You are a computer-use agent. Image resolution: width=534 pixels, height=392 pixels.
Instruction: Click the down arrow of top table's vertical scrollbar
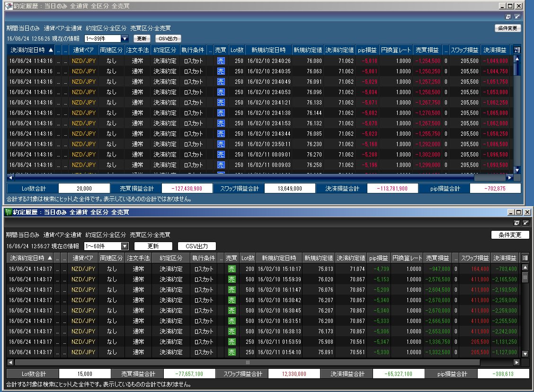click(x=517, y=170)
